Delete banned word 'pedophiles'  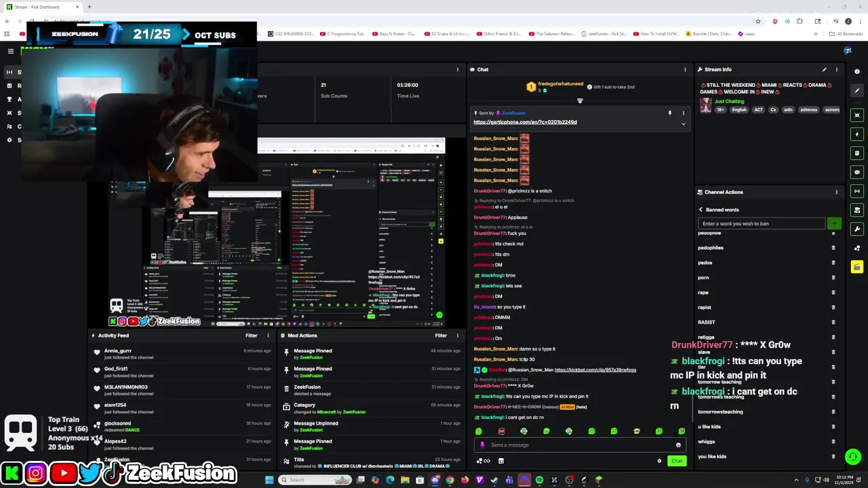tap(833, 247)
